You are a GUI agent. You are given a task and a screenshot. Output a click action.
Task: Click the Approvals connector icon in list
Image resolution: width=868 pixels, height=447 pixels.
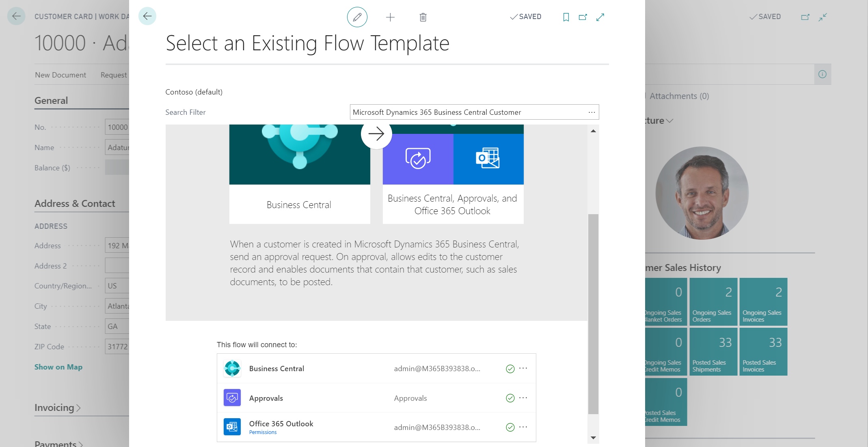(x=232, y=398)
